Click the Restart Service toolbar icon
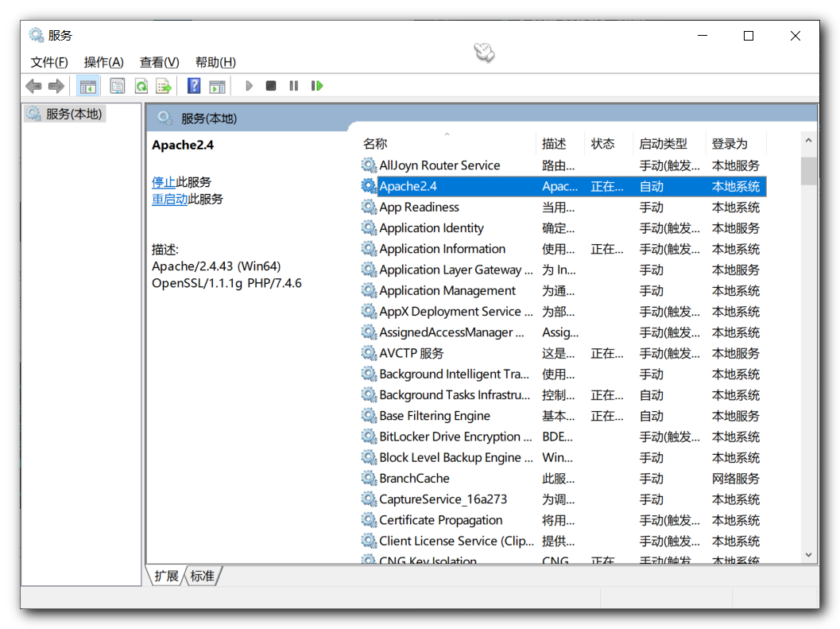 click(317, 86)
